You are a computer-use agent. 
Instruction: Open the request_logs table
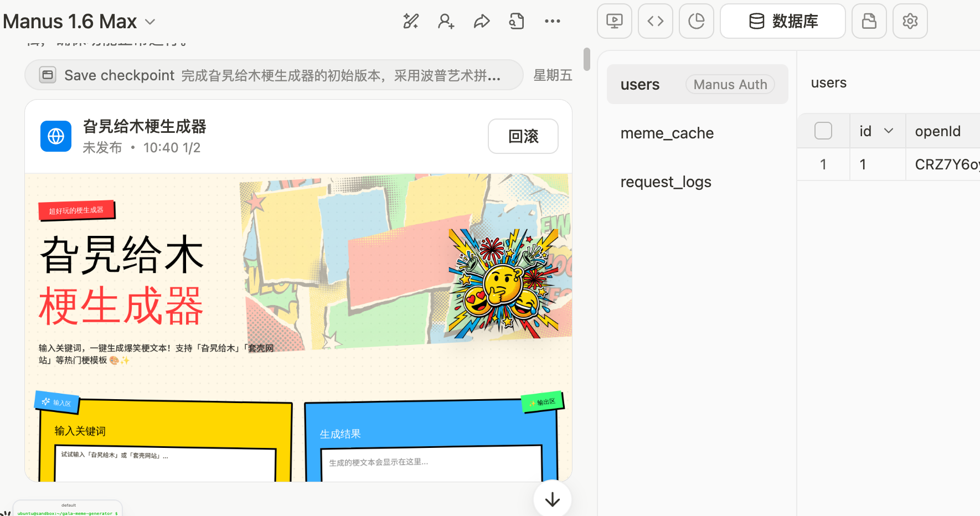[666, 182]
